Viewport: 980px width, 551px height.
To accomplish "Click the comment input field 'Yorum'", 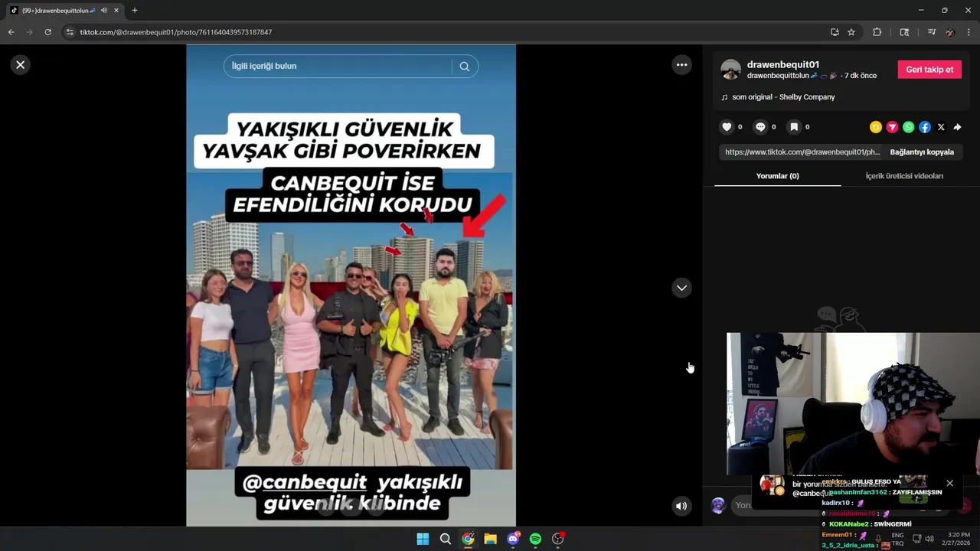I will tap(743, 505).
